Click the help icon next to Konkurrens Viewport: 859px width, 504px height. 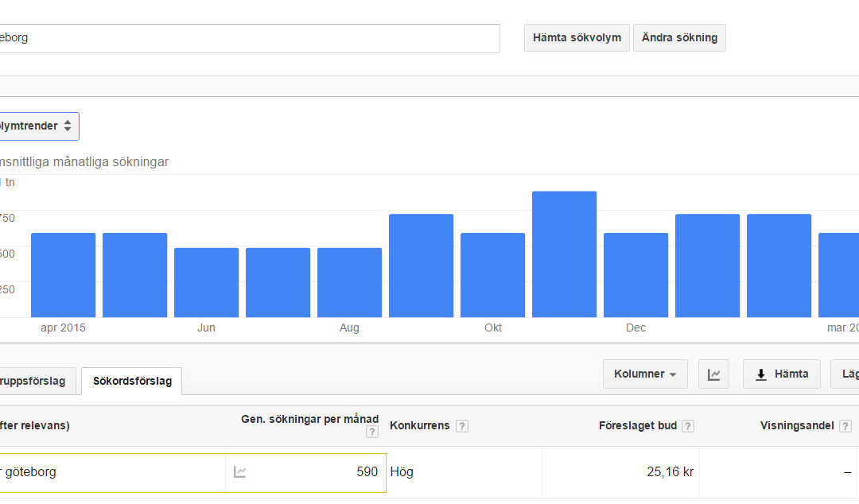pyautogui.click(x=462, y=426)
